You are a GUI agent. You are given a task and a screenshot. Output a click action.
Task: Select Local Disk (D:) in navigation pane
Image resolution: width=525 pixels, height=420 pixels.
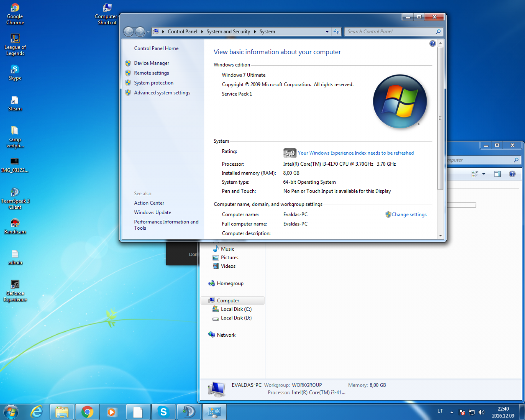pyautogui.click(x=236, y=318)
